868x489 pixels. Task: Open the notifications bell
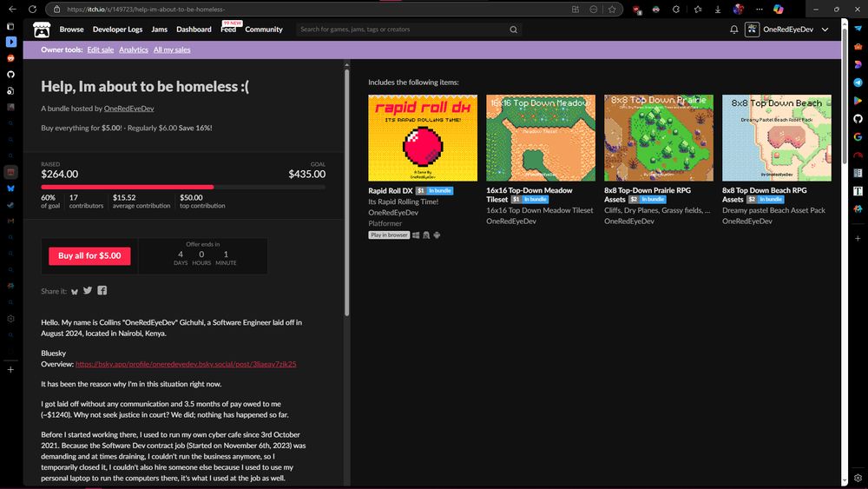[x=734, y=30]
